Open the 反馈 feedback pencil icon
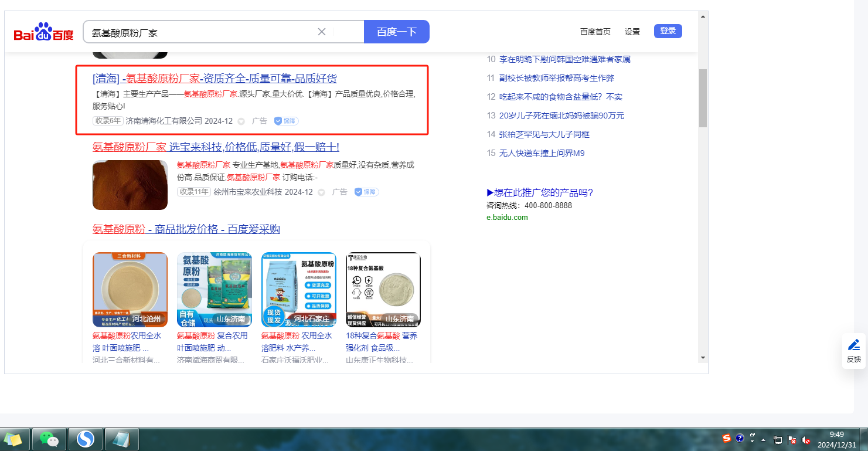This screenshot has width=868, height=451. tap(854, 351)
